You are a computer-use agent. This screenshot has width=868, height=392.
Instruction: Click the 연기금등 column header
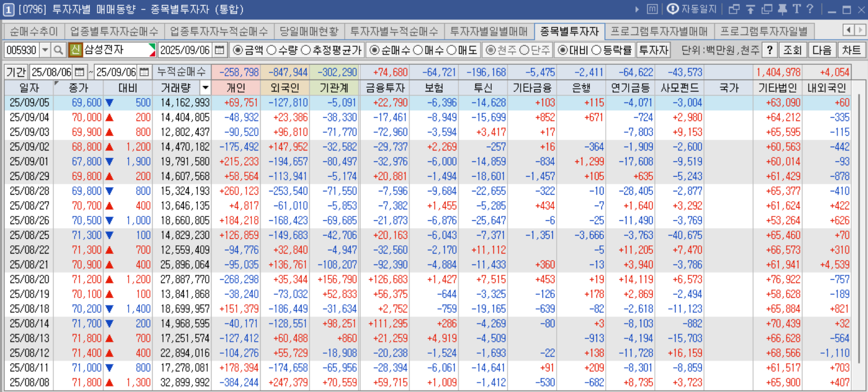pyautogui.click(x=630, y=88)
